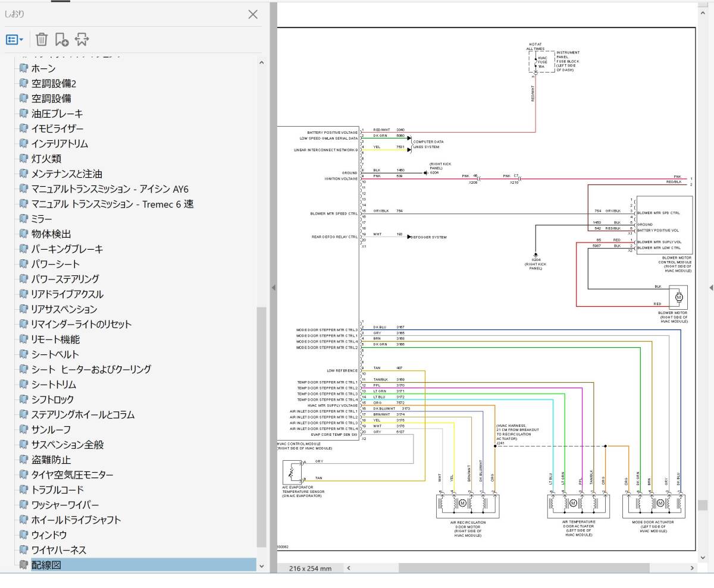Click the add new bookmark icon
Viewport: 714px width, 588px height.
pos(62,40)
